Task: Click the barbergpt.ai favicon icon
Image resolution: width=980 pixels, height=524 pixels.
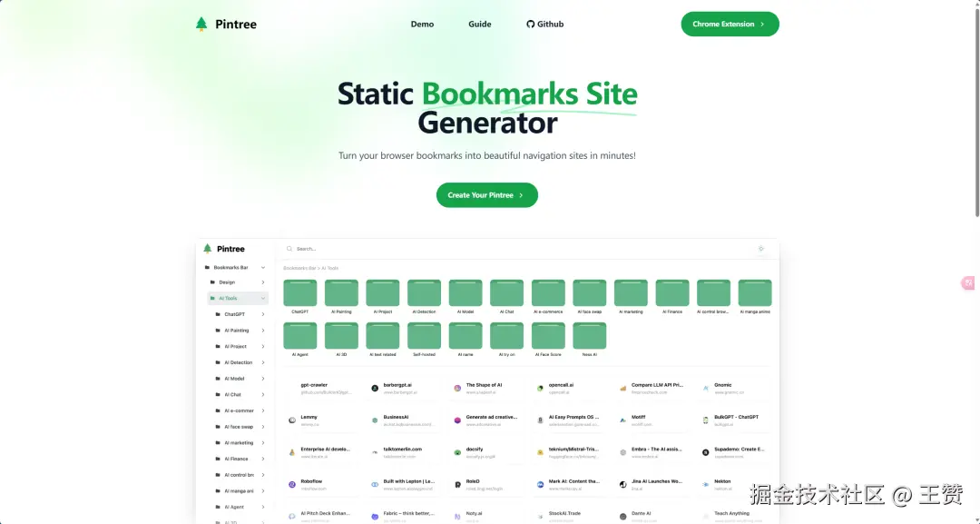Action: coord(375,389)
